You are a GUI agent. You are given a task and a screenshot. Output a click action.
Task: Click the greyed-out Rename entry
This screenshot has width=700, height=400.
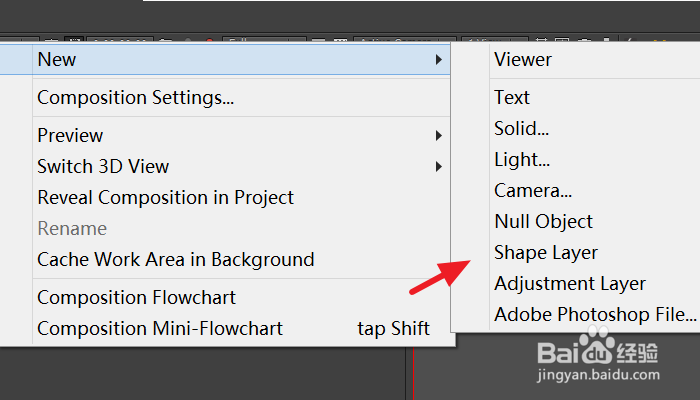pos(72,228)
